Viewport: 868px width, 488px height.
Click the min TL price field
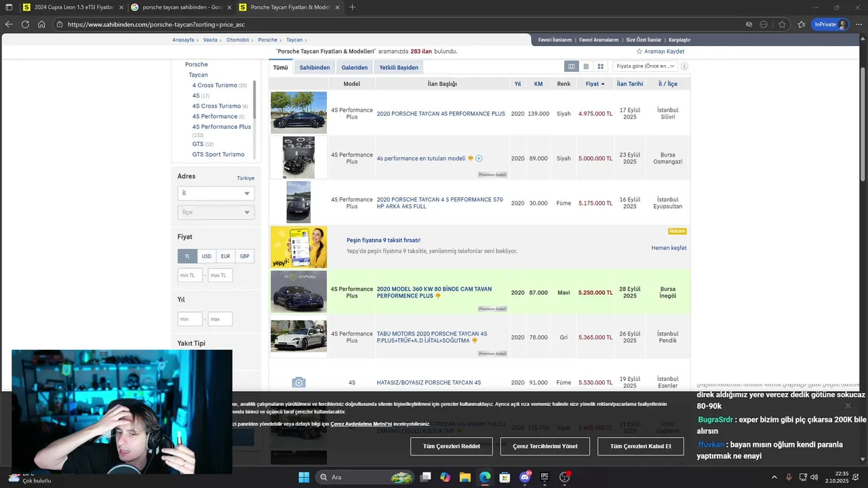click(190, 275)
